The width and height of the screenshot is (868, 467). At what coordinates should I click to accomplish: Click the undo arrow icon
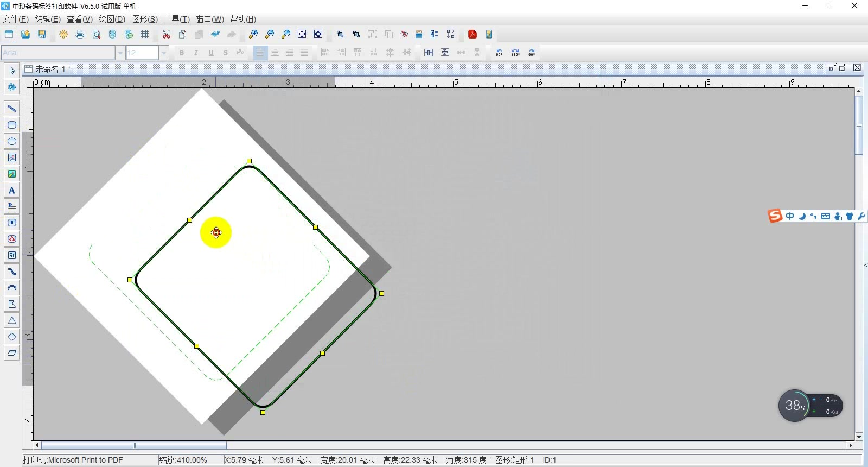[x=215, y=34]
